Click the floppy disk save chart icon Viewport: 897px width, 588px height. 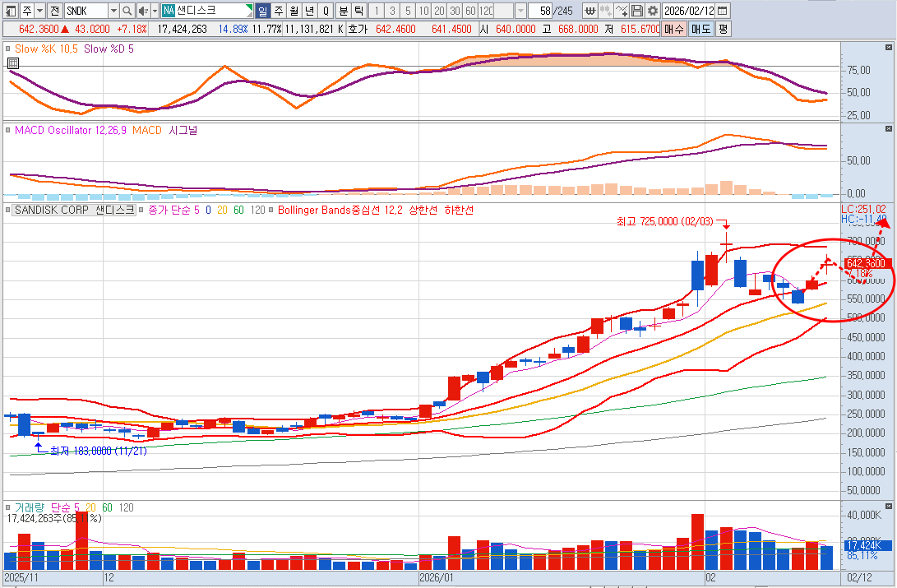[x=637, y=11]
